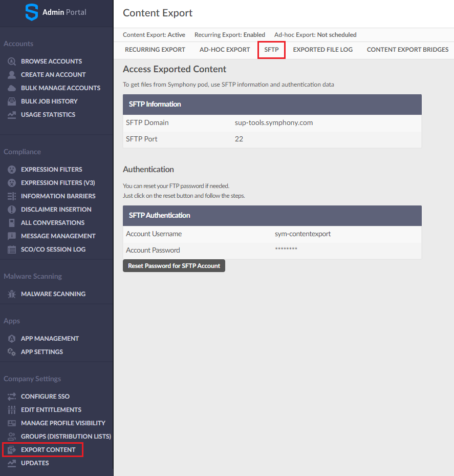Image resolution: width=454 pixels, height=476 pixels.
Task: Click the Recurring Export: Enabled status
Action: tap(230, 35)
